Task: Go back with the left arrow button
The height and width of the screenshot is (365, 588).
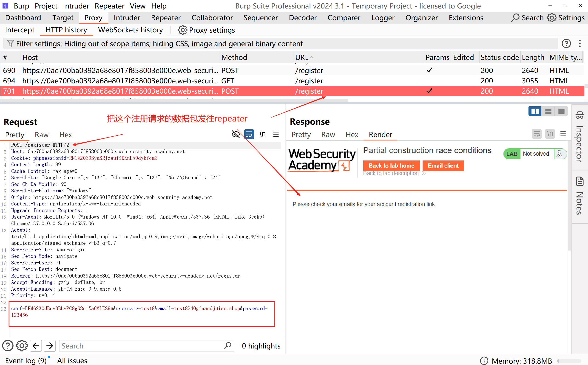Action: coord(36,346)
